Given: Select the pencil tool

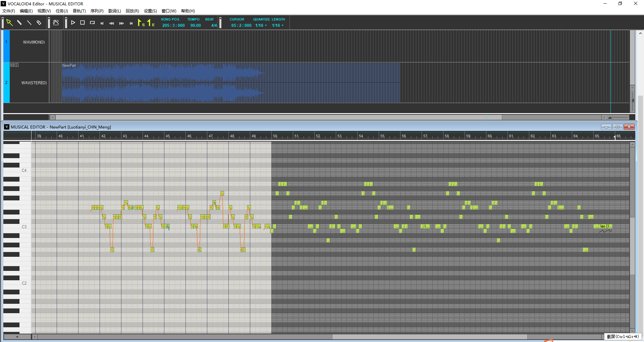Looking at the screenshot, I should tap(19, 23).
